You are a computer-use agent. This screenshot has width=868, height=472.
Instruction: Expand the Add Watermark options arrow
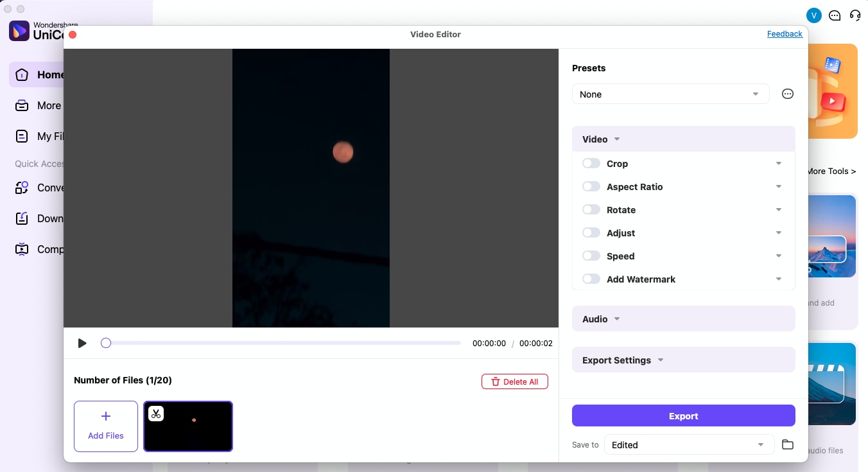coord(779,279)
